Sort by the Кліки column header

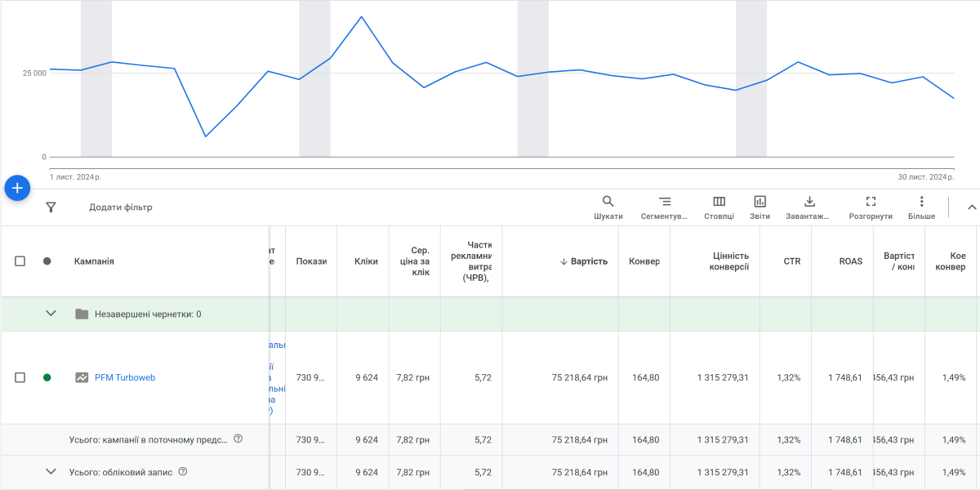point(366,261)
